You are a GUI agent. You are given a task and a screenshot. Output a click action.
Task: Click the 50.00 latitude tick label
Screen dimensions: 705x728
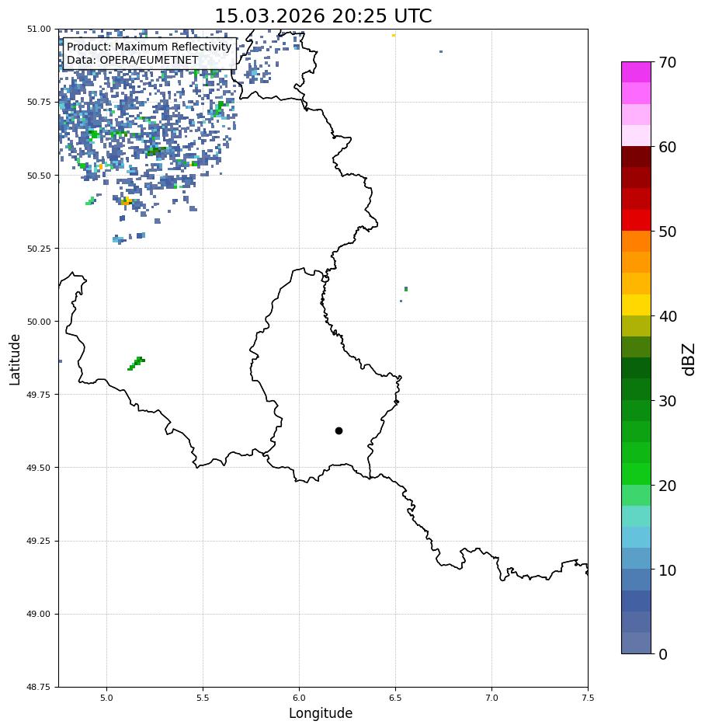[39, 322]
